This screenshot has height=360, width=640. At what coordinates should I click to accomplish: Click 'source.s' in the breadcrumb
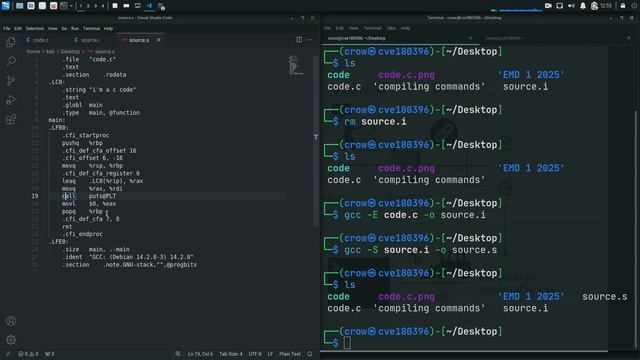(104, 51)
